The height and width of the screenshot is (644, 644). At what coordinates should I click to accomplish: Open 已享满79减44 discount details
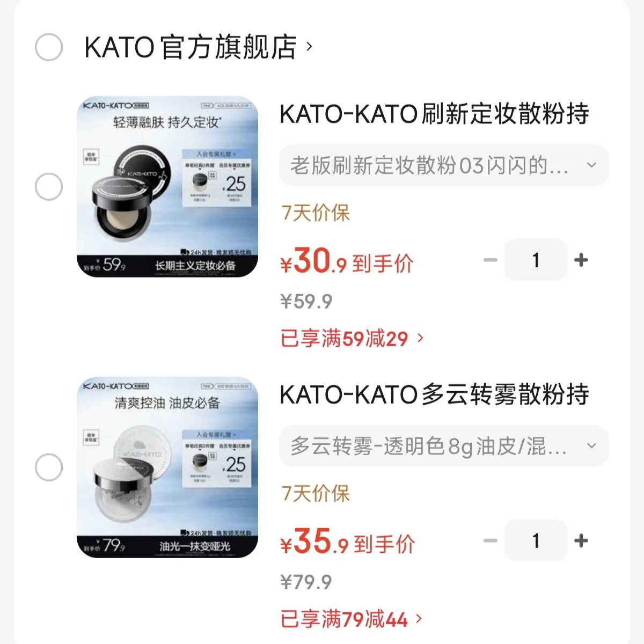(x=352, y=619)
